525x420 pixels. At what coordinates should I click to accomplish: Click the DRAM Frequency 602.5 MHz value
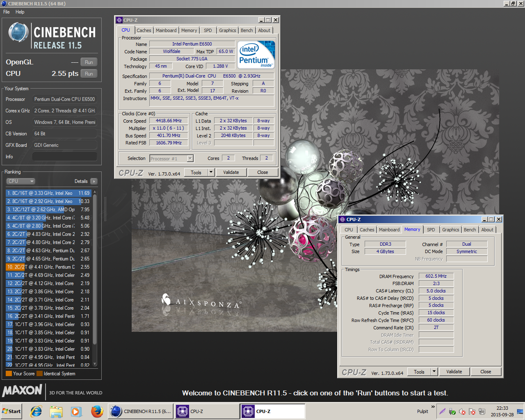tap(436, 276)
